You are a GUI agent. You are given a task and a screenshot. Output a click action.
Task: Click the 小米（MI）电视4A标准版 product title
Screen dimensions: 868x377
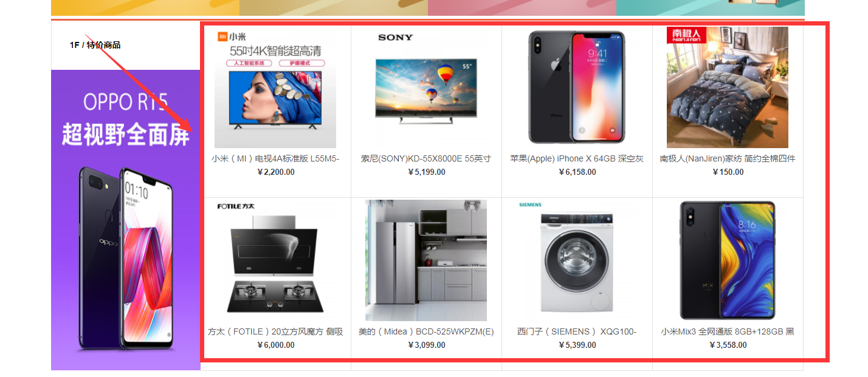[x=275, y=158]
